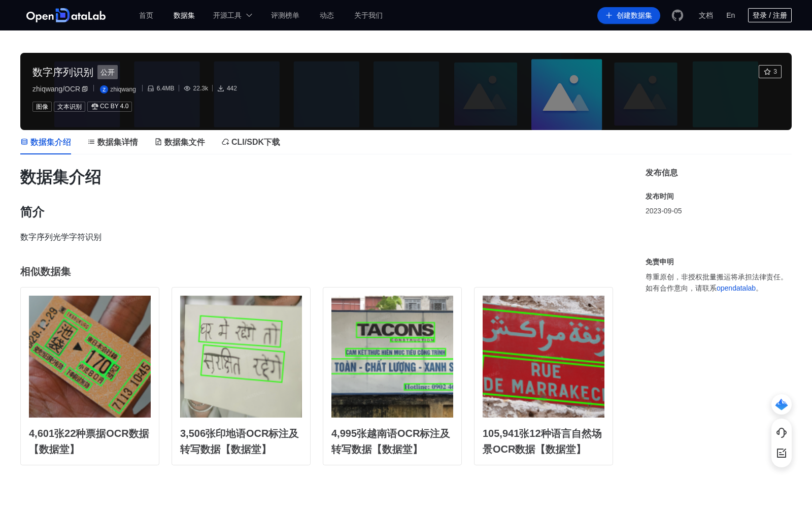Open the zhiqwang author name

[x=123, y=89]
